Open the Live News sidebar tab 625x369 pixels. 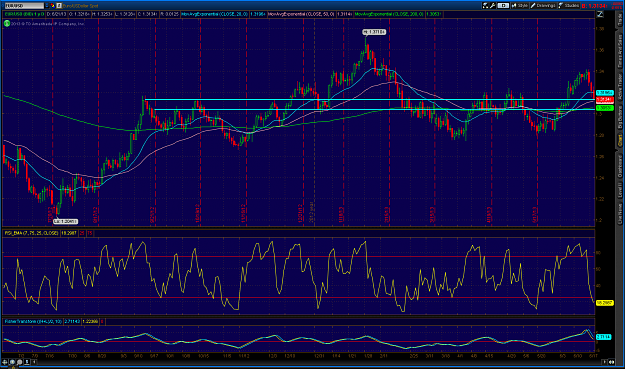pyautogui.click(x=620, y=215)
